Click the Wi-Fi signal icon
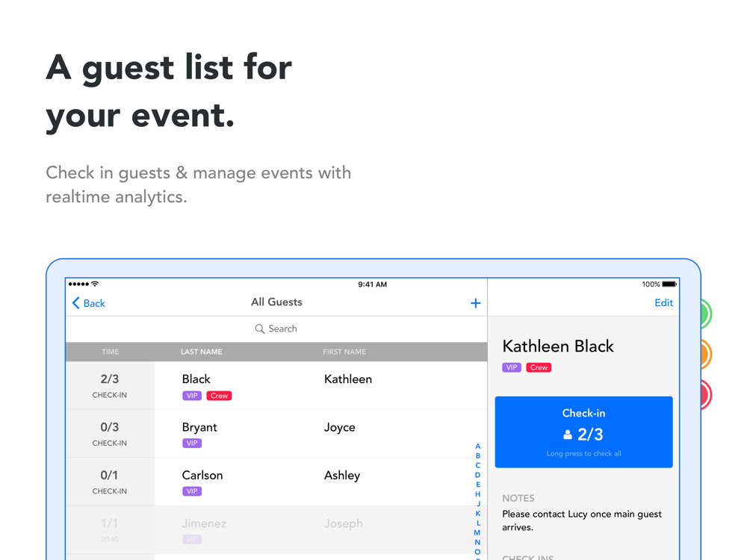The image size is (747, 560). coord(96,284)
